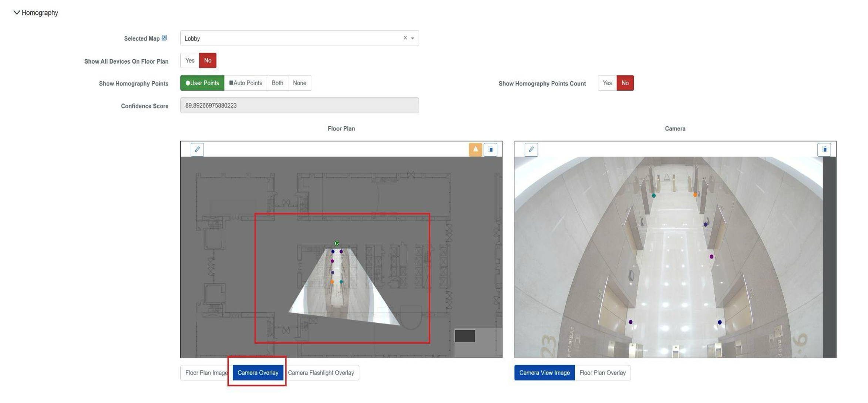Screen dimensions: 868x403
Task: Select None for Show Homography Points
Action: (x=299, y=83)
